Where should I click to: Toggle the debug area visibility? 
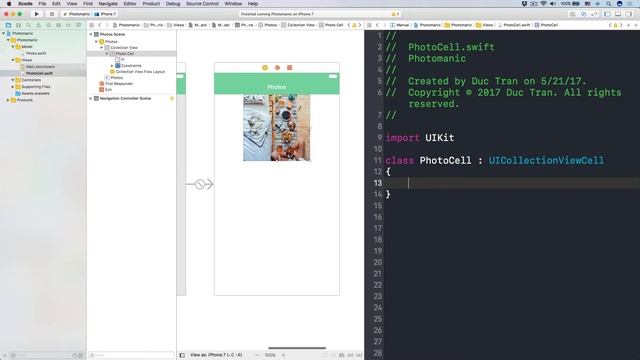coord(618,14)
